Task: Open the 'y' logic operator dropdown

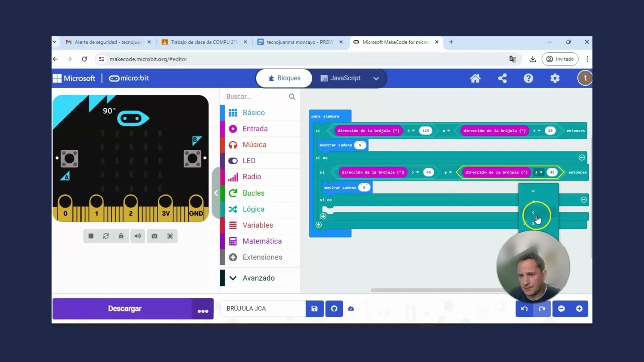Action: (449, 172)
